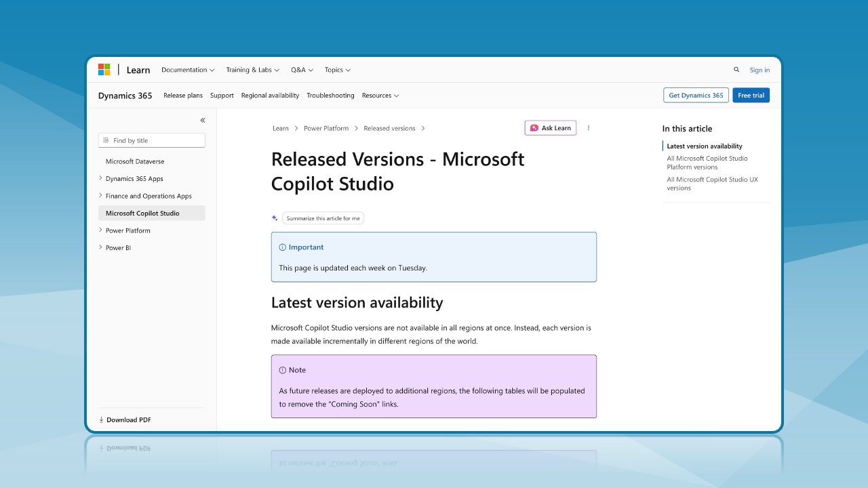Click the Important info icon
The height and width of the screenshot is (488, 868).
click(x=283, y=247)
